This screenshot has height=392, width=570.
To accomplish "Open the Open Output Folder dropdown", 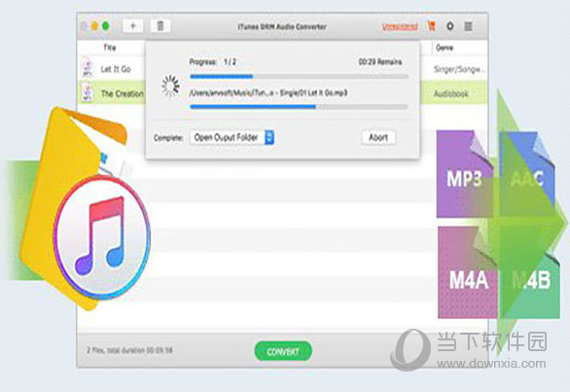I will coord(232,137).
